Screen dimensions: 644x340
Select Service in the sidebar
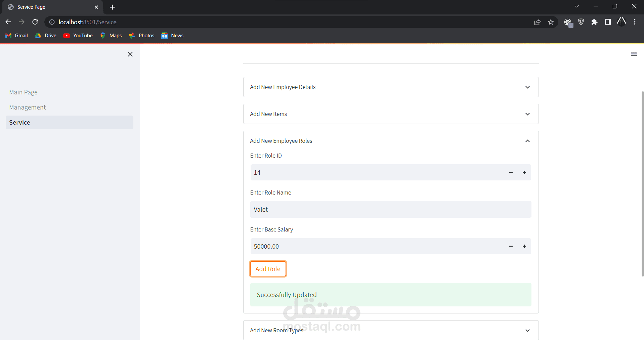(70, 122)
